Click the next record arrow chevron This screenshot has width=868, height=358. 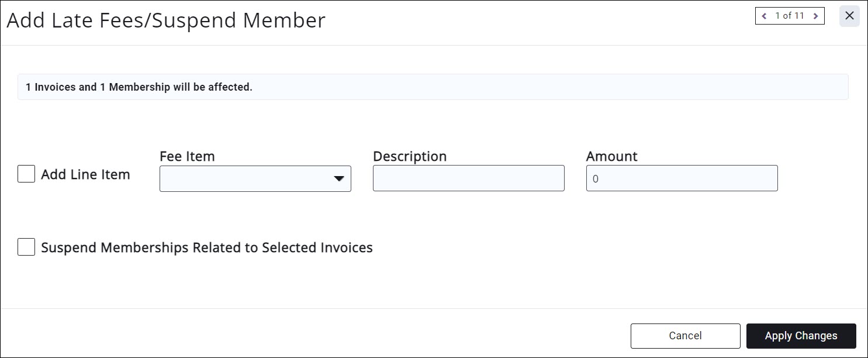click(x=816, y=16)
